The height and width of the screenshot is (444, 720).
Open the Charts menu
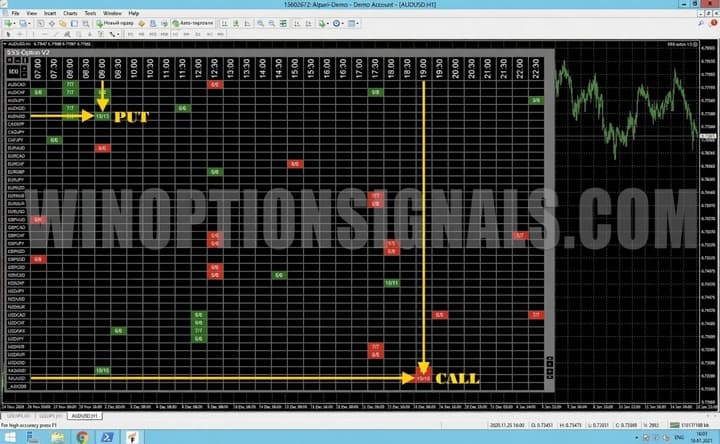click(70, 13)
